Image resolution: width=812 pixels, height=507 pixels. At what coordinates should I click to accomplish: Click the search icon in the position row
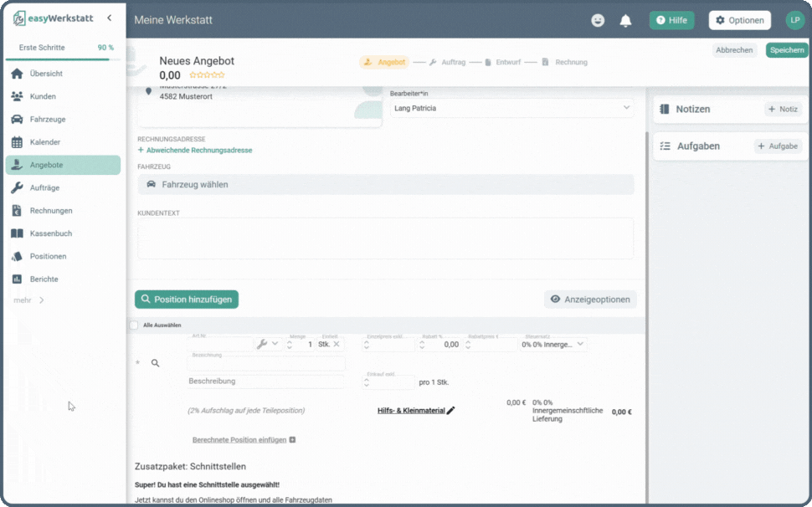click(155, 363)
